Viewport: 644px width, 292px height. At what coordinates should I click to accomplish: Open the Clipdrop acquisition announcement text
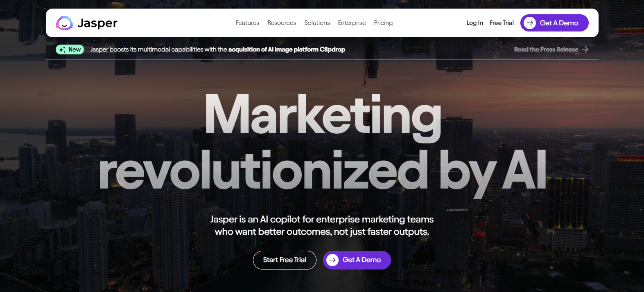[218, 49]
